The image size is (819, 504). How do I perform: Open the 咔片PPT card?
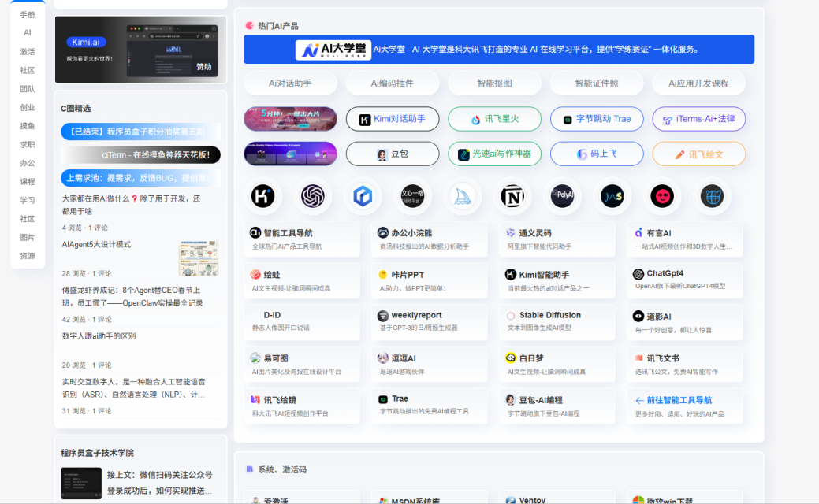coord(430,280)
